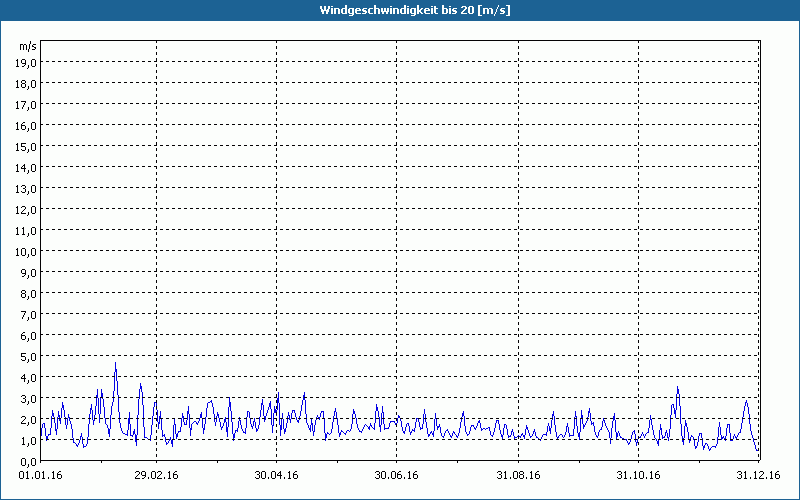Select the 8,0 y-axis label
This screenshot has width=800, height=500.
pos(29,294)
